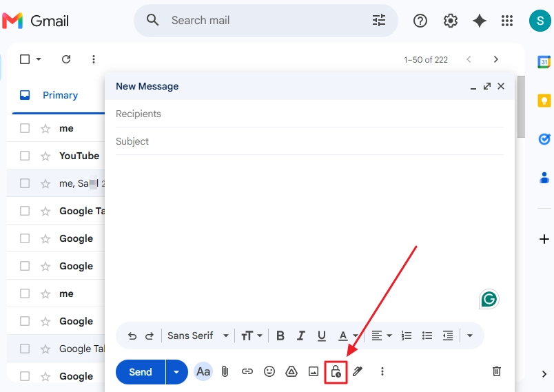Image resolution: width=554 pixels, height=392 pixels.
Task: Open Google apps grid
Action: [x=507, y=21]
